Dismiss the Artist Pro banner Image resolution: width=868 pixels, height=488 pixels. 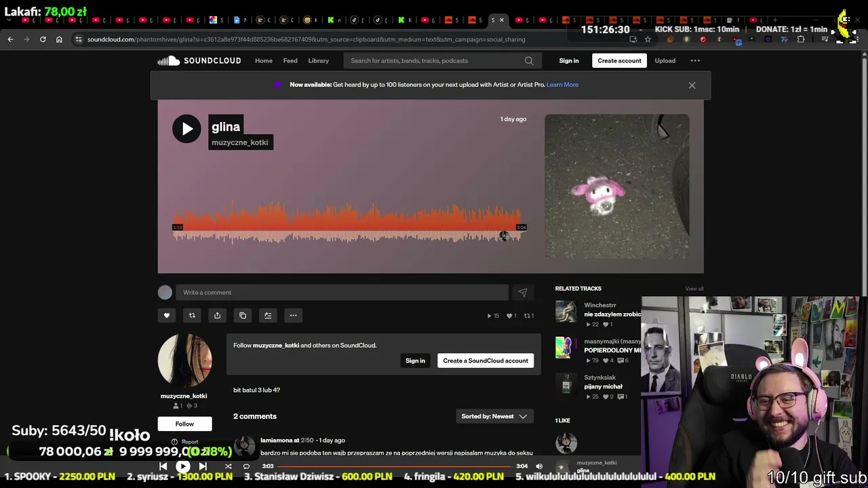(692, 85)
